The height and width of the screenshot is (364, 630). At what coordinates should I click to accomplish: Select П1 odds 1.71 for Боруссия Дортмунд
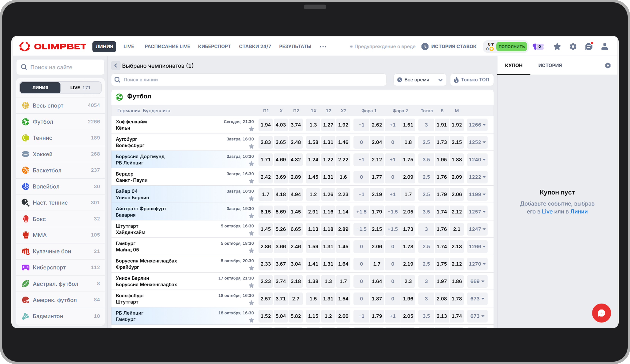[x=265, y=159]
